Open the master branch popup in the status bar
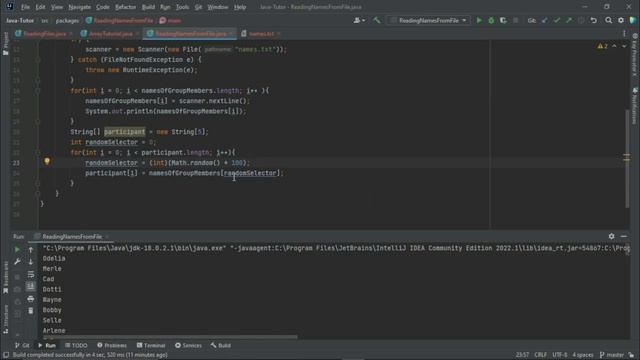 [x=611, y=355]
